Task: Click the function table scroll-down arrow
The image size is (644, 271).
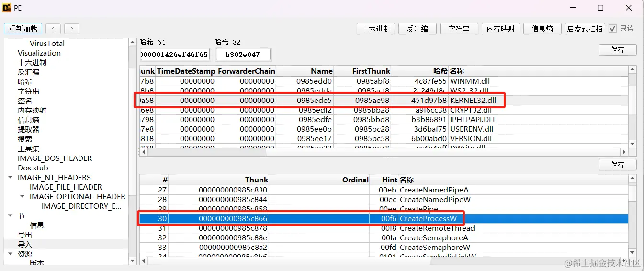Action: click(x=633, y=252)
